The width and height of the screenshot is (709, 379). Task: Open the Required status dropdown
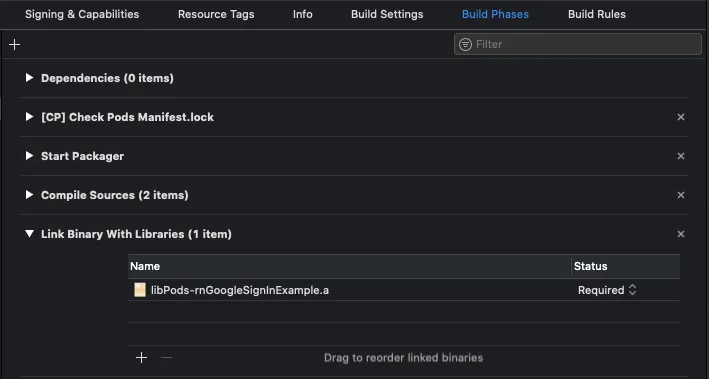(x=607, y=290)
